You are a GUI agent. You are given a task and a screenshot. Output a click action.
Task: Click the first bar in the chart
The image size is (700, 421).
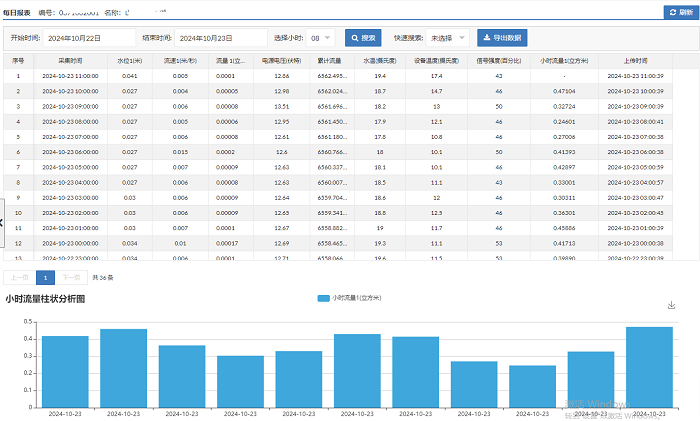65,370
